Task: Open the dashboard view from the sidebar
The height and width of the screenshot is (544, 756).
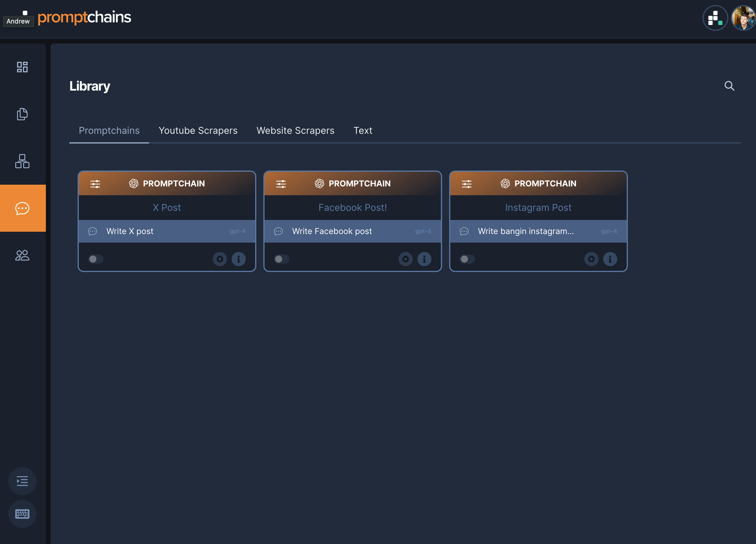Action: coord(22,67)
